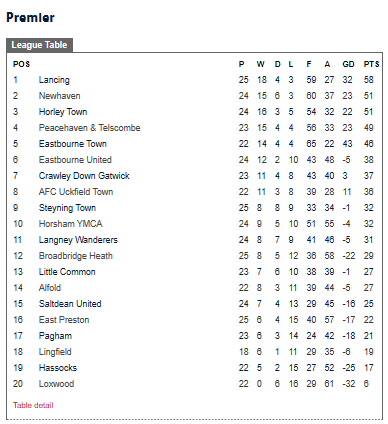This screenshot has width=388, height=424.
Task: Click Eastbourne United team name
Action: [75, 160]
